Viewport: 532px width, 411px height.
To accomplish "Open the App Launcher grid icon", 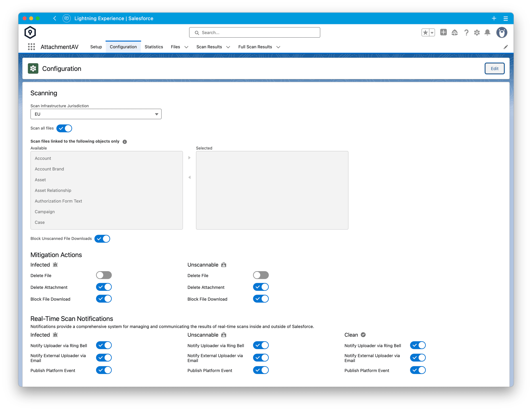I will [31, 47].
